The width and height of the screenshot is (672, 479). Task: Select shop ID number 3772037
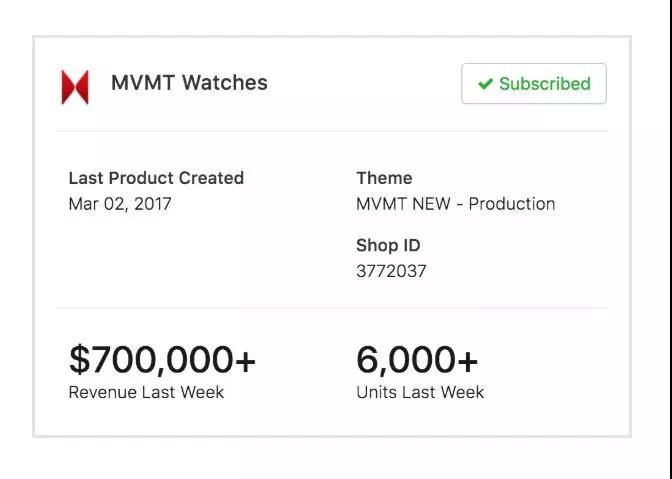click(x=391, y=271)
